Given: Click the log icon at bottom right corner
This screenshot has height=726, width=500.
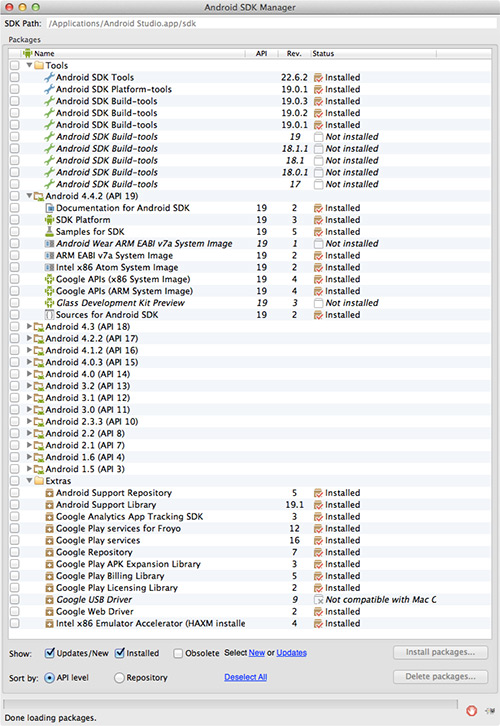Looking at the screenshot, I should click(x=489, y=711).
